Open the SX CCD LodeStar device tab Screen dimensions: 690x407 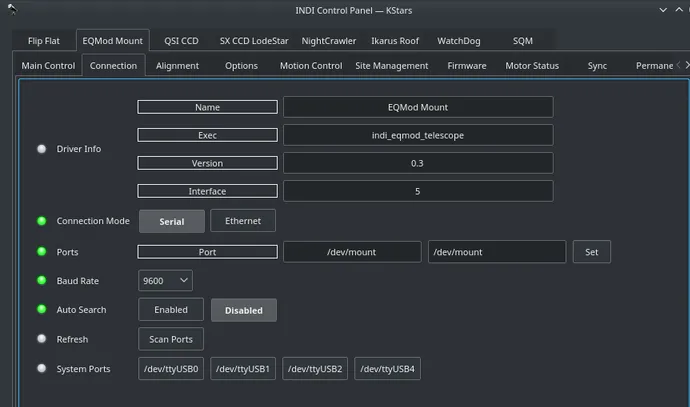pos(254,41)
